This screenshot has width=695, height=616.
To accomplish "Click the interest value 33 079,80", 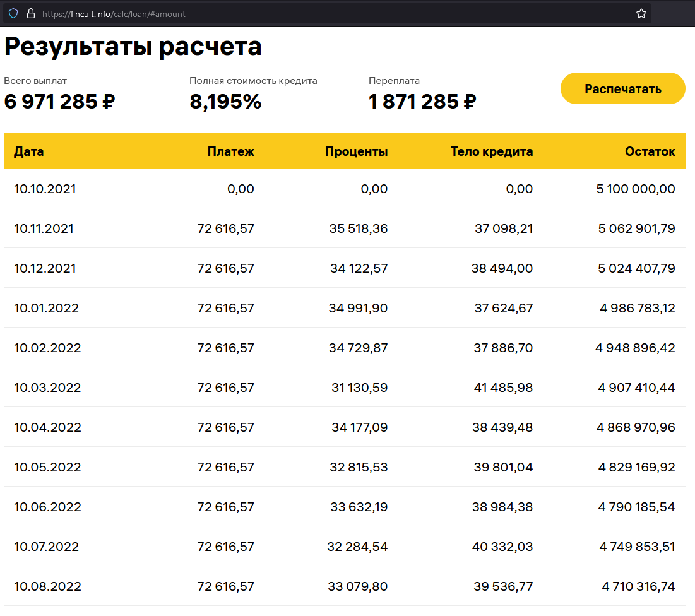I will pos(358,587).
